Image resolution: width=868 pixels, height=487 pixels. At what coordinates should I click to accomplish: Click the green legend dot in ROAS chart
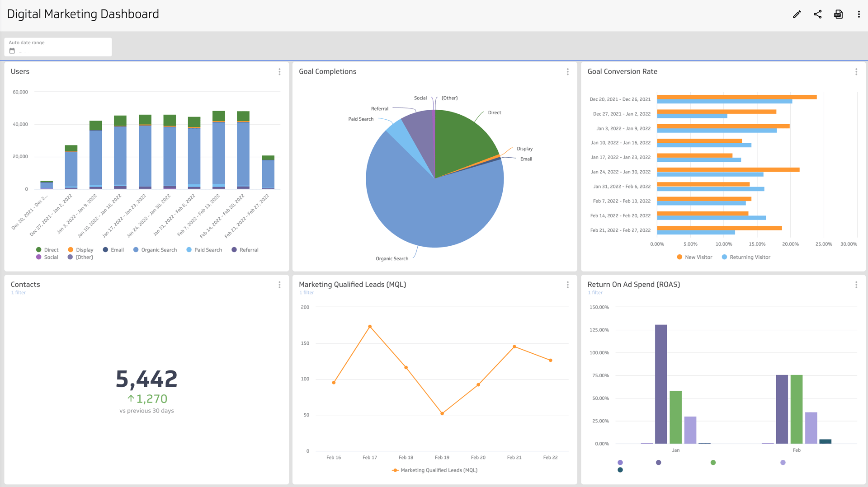[713, 462]
